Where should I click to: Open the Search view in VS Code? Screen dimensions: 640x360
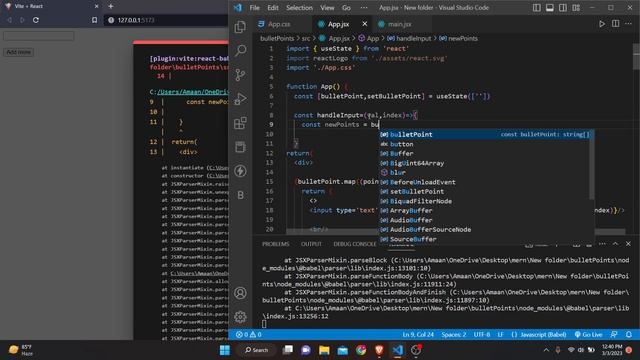coord(240,51)
